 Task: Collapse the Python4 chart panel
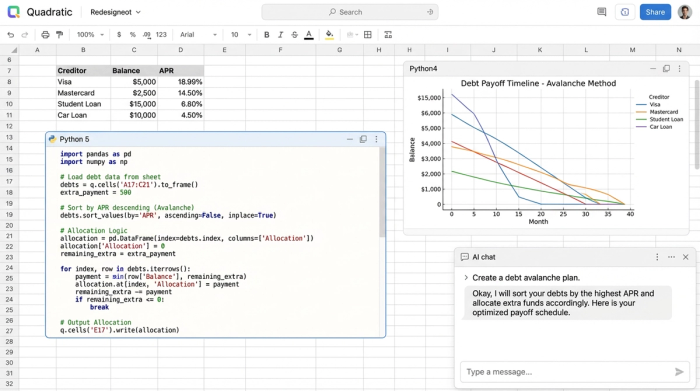pos(653,69)
